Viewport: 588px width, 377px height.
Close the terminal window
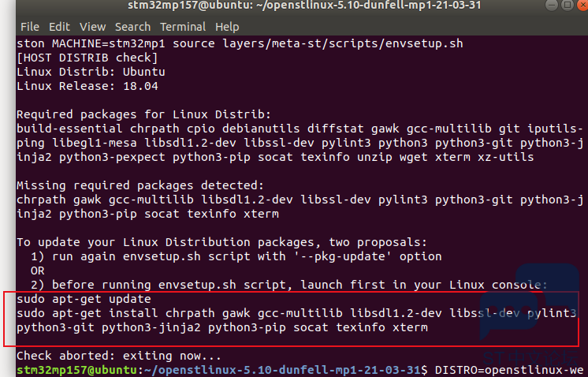582,5
